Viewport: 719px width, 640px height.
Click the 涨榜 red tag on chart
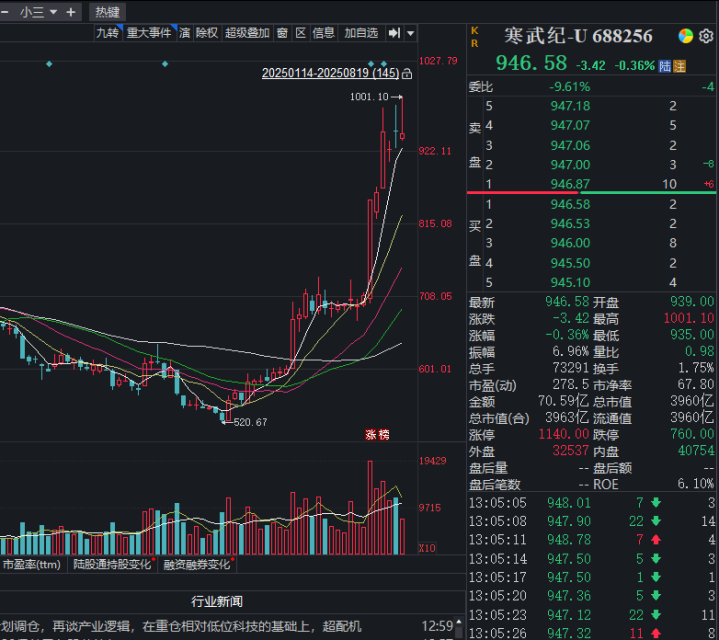pyautogui.click(x=377, y=434)
